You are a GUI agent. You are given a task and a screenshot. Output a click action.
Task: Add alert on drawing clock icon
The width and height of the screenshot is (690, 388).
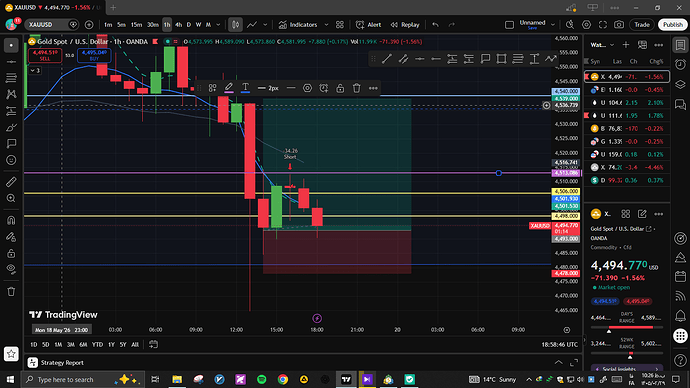[323, 88]
